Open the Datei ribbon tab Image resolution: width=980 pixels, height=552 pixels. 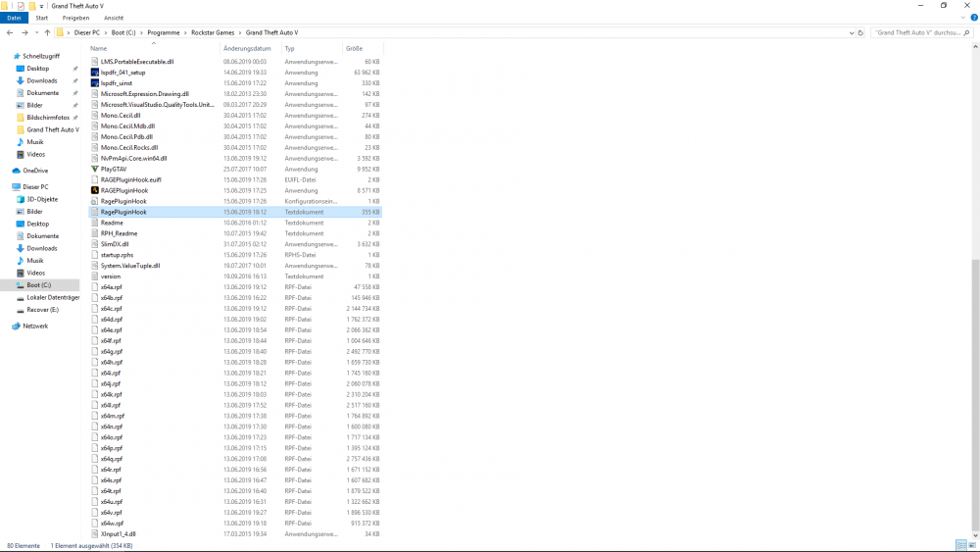[x=14, y=18]
